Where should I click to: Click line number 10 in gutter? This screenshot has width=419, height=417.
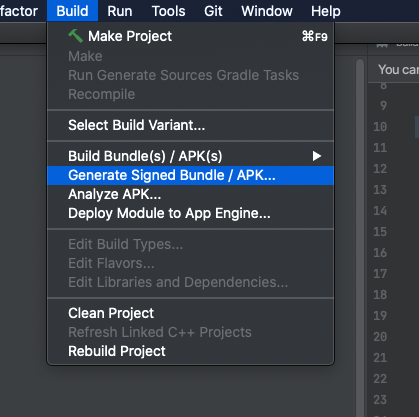tap(380, 127)
